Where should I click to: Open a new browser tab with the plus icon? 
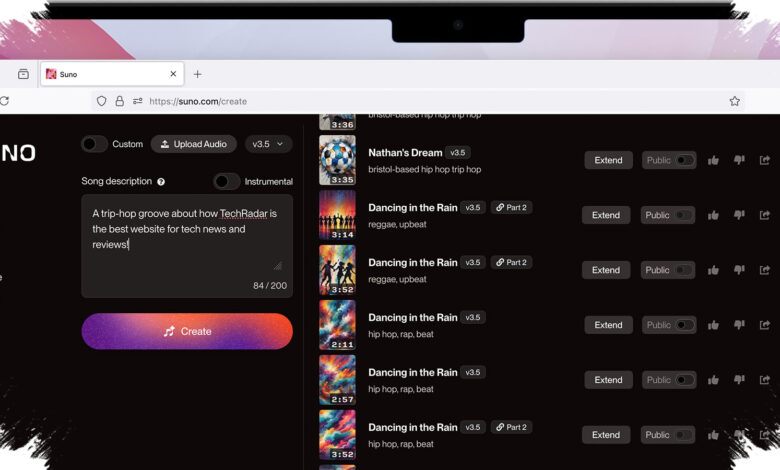[197, 74]
